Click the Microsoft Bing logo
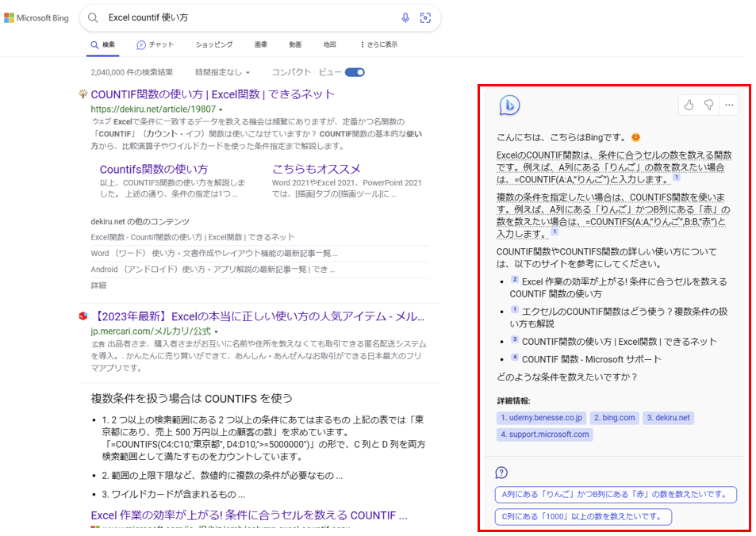 pos(36,17)
